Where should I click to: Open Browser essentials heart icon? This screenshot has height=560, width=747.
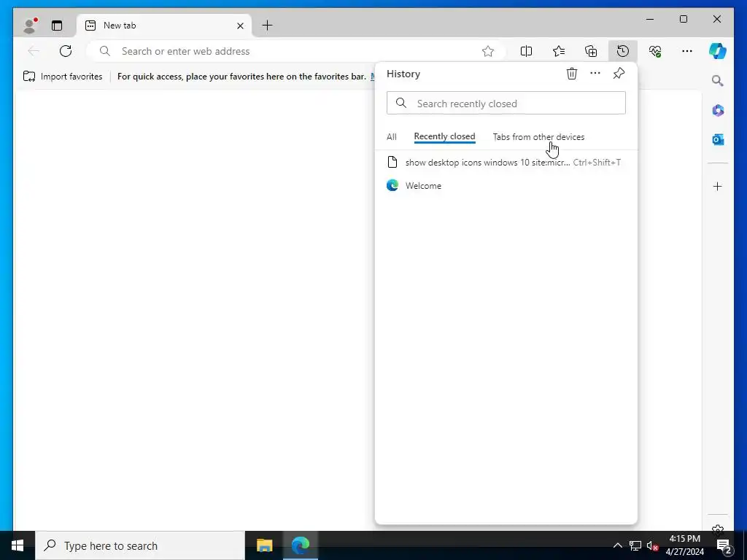coord(655,51)
